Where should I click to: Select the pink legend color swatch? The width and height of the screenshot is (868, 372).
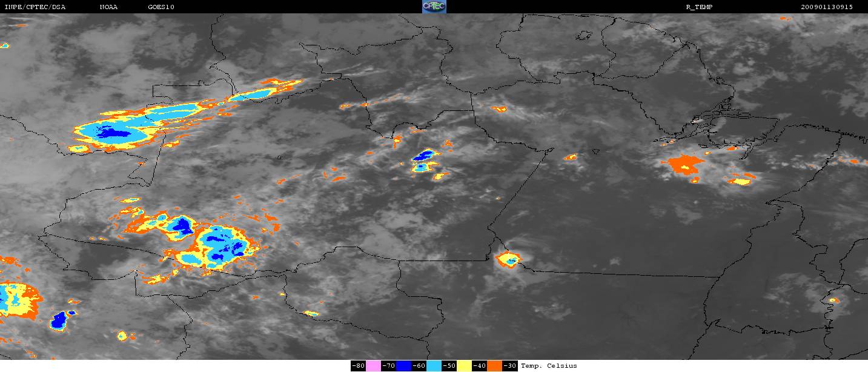pyautogui.click(x=373, y=366)
